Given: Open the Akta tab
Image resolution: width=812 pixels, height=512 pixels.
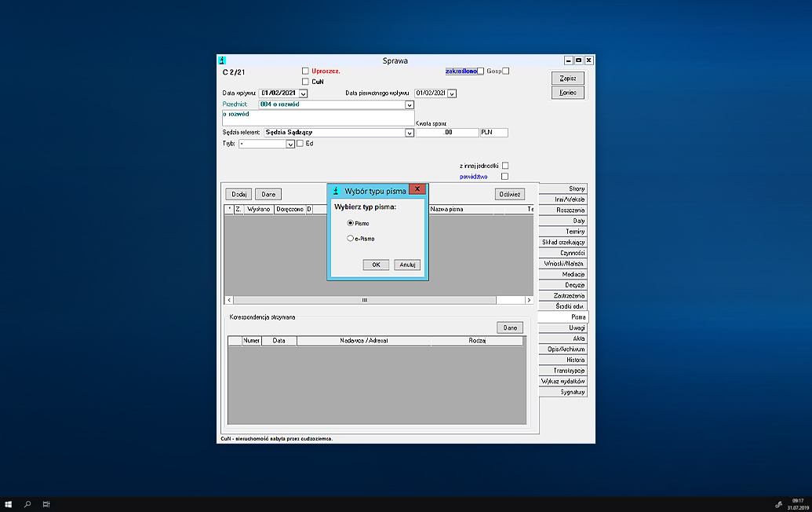Looking at the screenshot, I should (x=563, y=338).
